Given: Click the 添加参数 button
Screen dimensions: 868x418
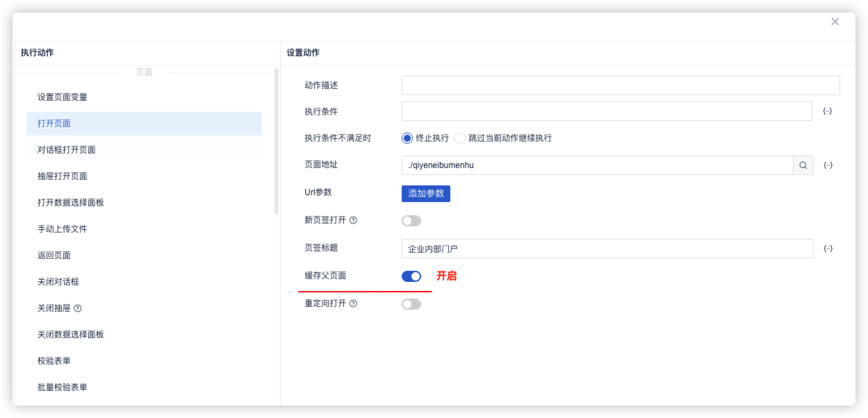Looking at the screenshot, I should tap(425, 193).
